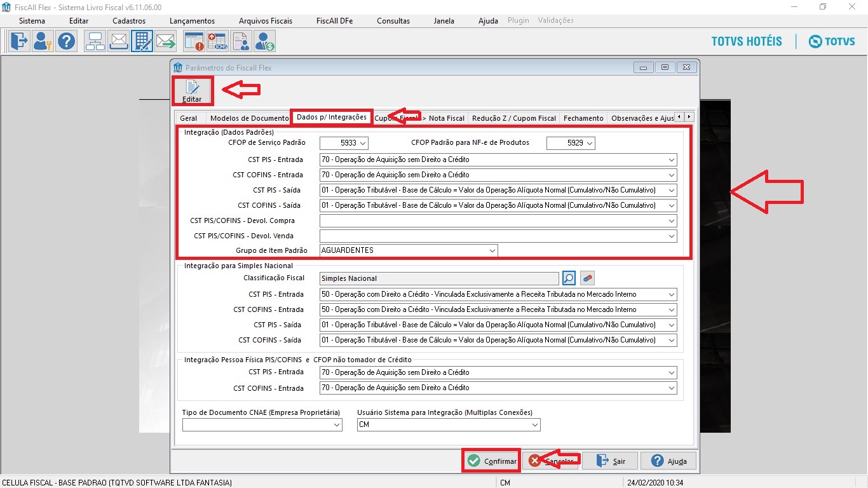Open Simples Nacional CST COFINS - Saída dropdown

coord(672,341)
